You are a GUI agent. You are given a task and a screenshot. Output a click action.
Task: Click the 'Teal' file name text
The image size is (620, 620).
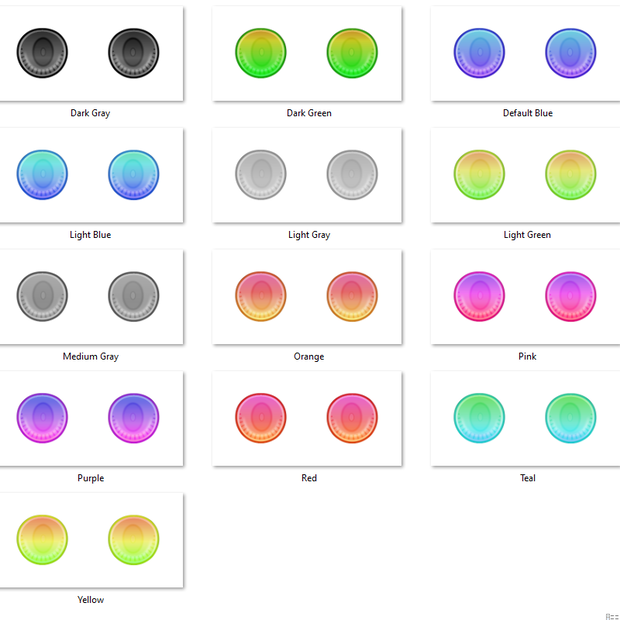pos(527,478)
